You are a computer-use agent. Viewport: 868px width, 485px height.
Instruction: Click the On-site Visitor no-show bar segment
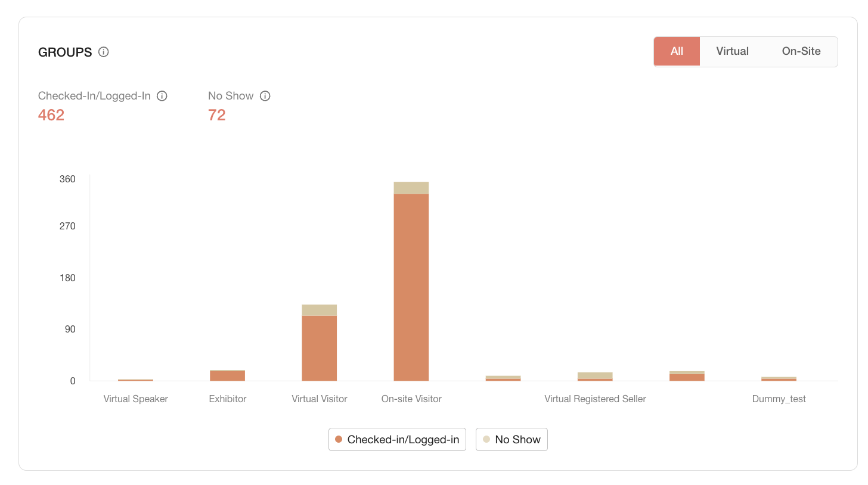coord(411,188)
